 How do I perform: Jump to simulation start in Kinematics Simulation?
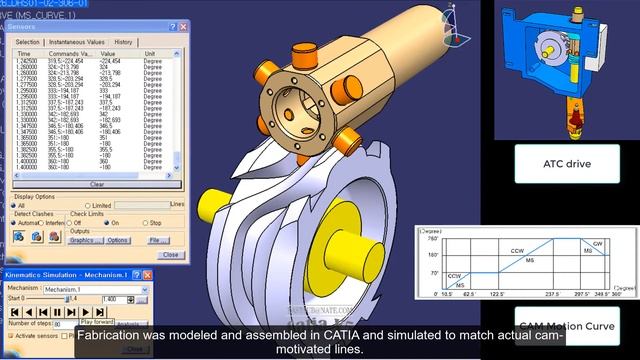point(15,312)
